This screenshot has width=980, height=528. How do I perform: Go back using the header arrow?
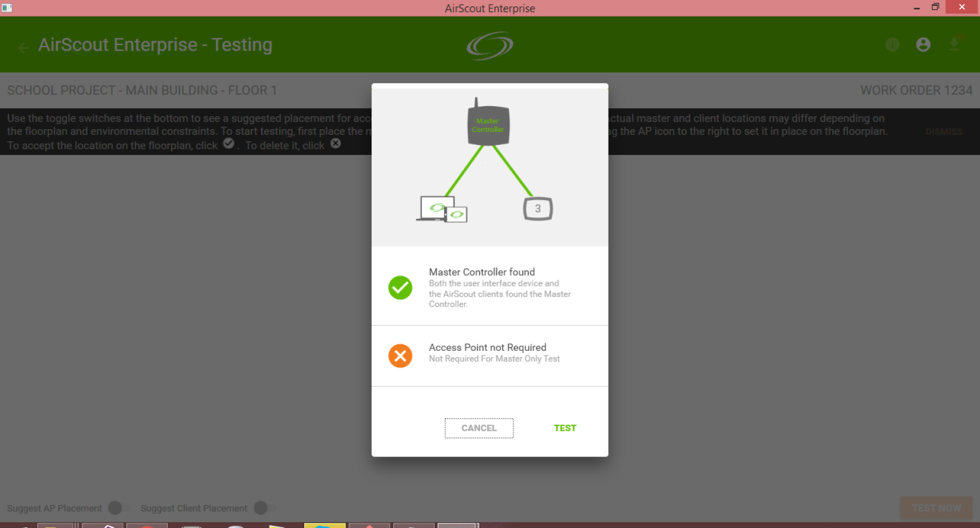pos(23,48)
